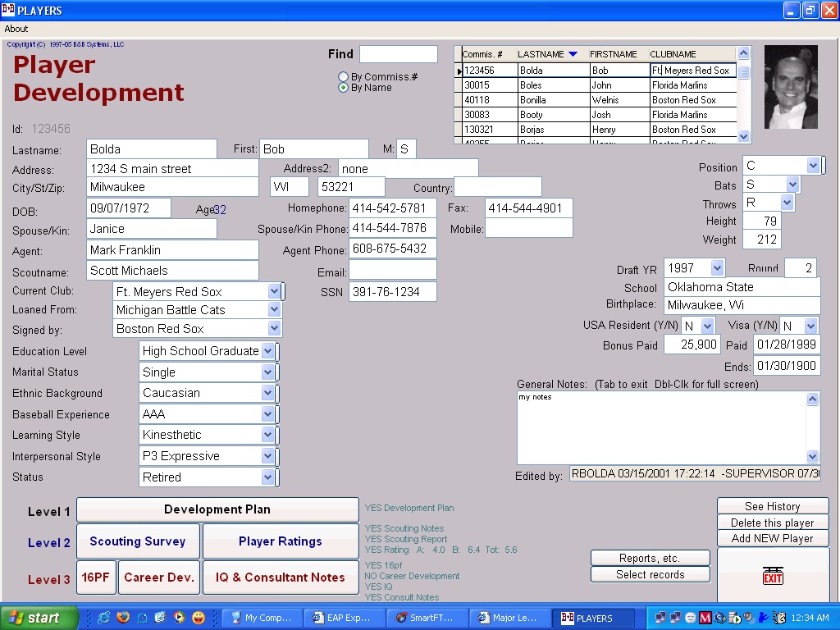The image size is (840, 630).
Task: Click the Add NEW Player button
Action: pyautogui.click(x=773, y=538)
